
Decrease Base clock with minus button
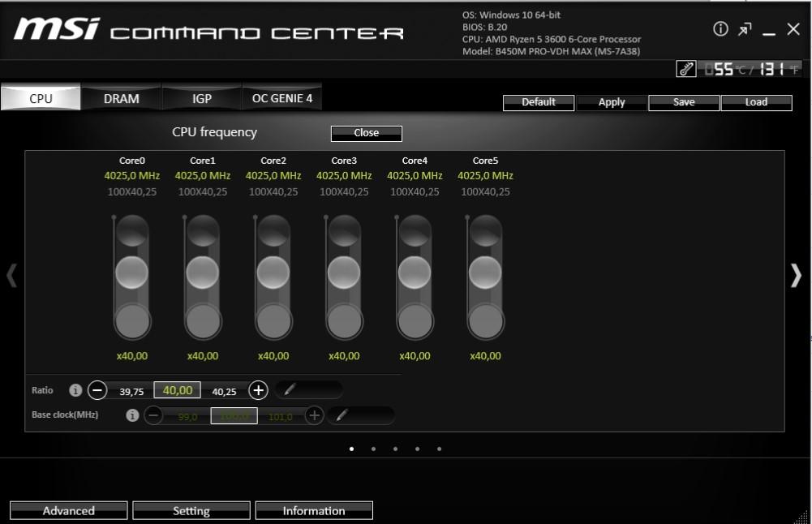click(x=153, y=415)
